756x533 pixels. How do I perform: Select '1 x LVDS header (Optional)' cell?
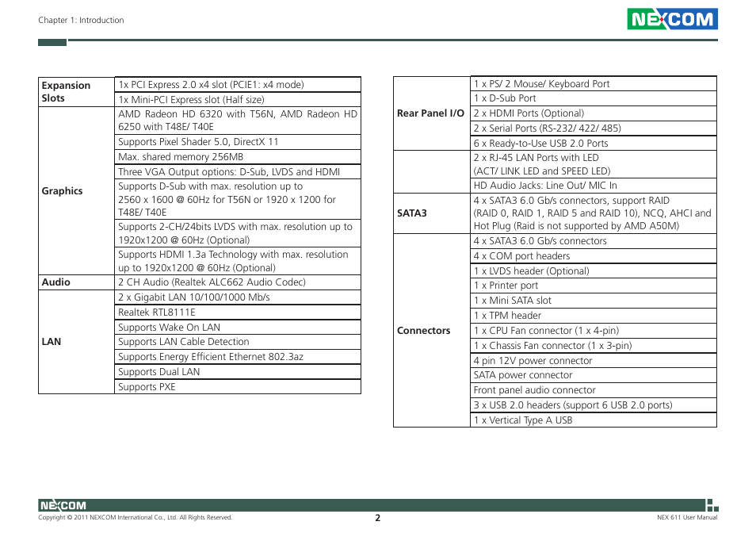click(x=594, y=270)
